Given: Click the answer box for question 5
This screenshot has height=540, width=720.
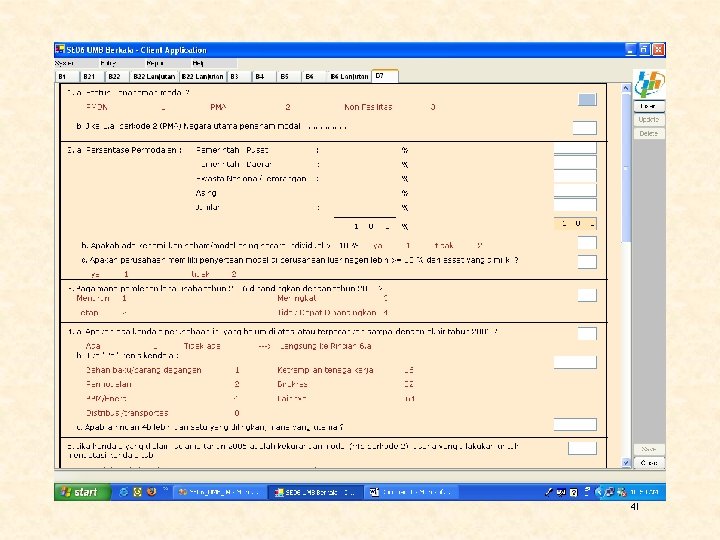Looking at the screenshot, I should [582, 448].
